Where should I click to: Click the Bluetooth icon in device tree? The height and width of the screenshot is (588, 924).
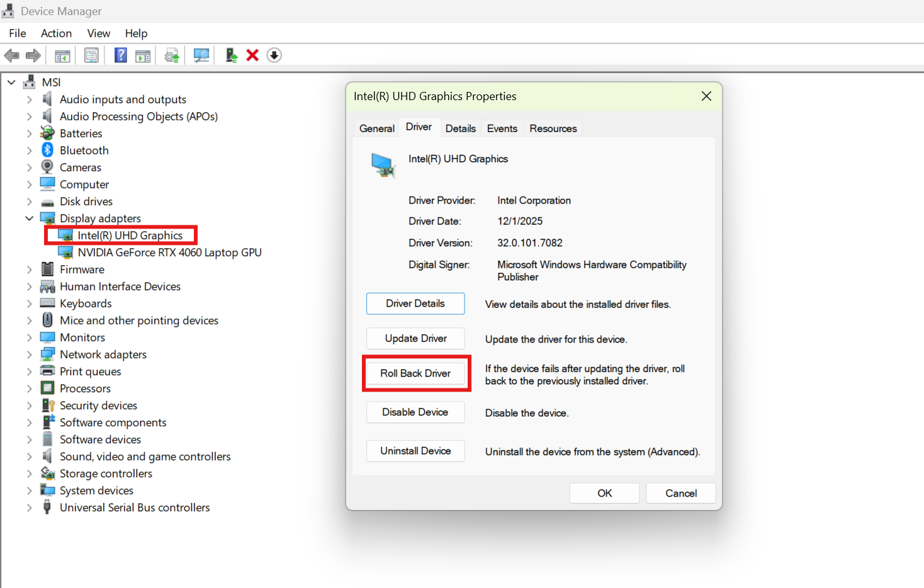pyautogui.click(x=47, y=150)
